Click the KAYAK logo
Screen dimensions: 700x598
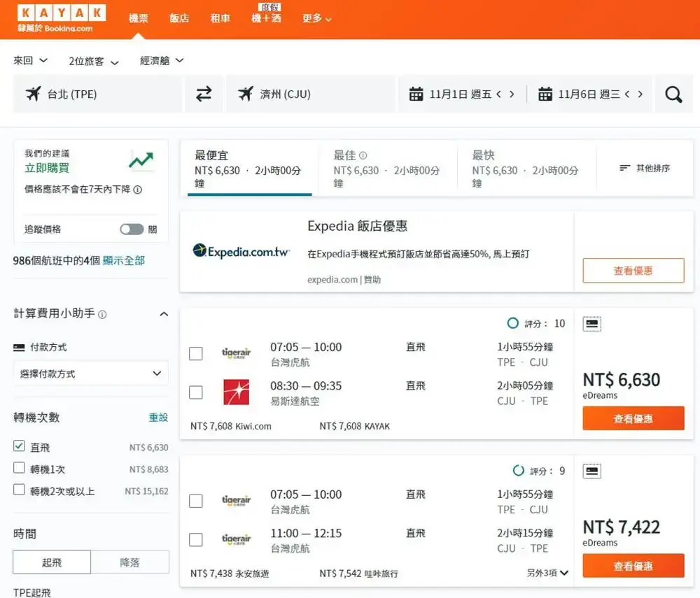point(62,13)
